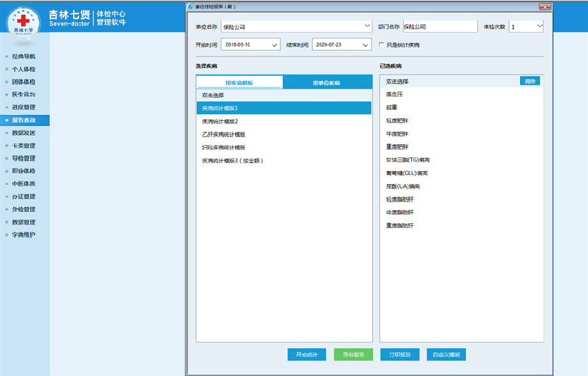Choose 高血压 in the selected diseases list
This screenshot has width=588, height=376.
(x=394, y=95)
